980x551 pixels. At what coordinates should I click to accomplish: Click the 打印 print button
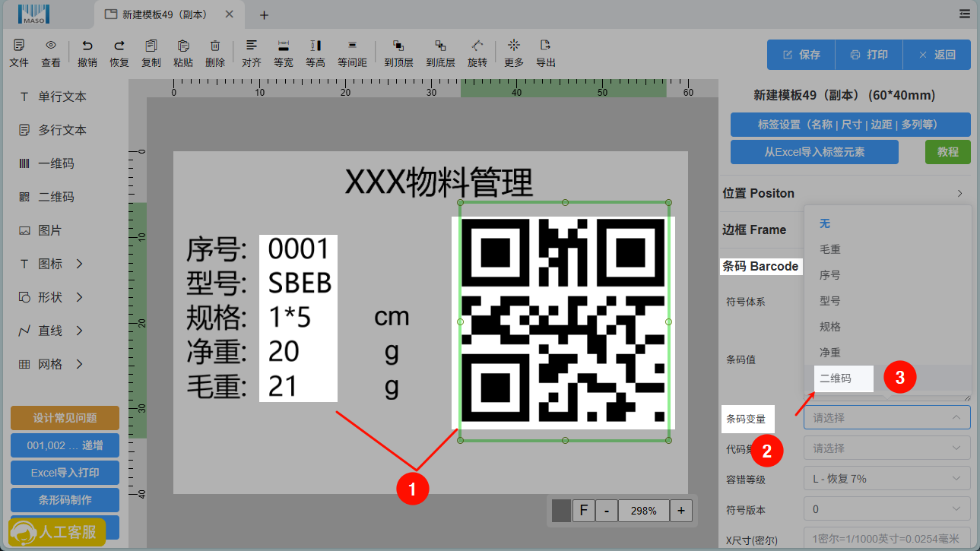(869, 55)
